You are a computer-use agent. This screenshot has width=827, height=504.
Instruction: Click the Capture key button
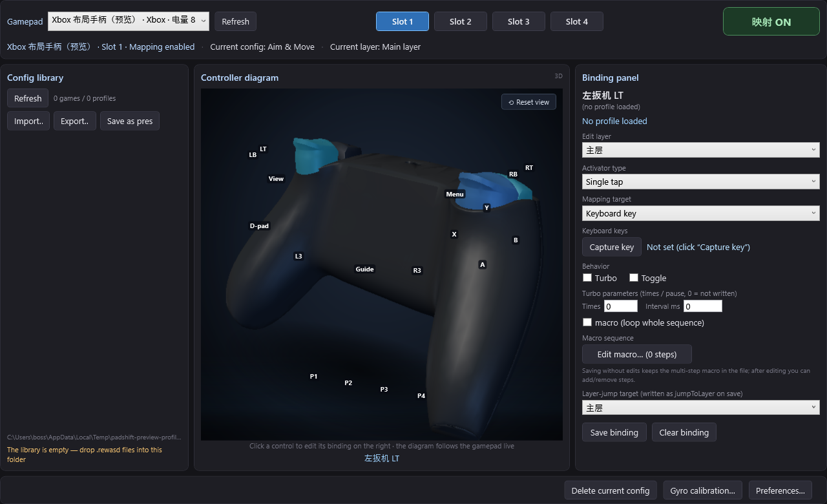[612, 247]
